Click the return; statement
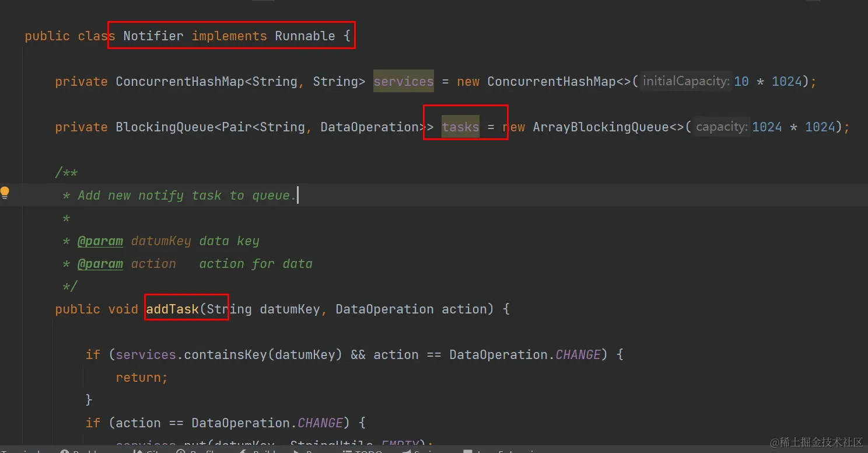 pyautogui.click(x=142, y=378)
